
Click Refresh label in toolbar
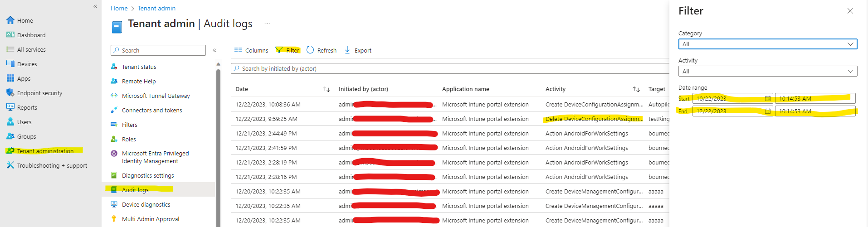[x=327, y=50]
